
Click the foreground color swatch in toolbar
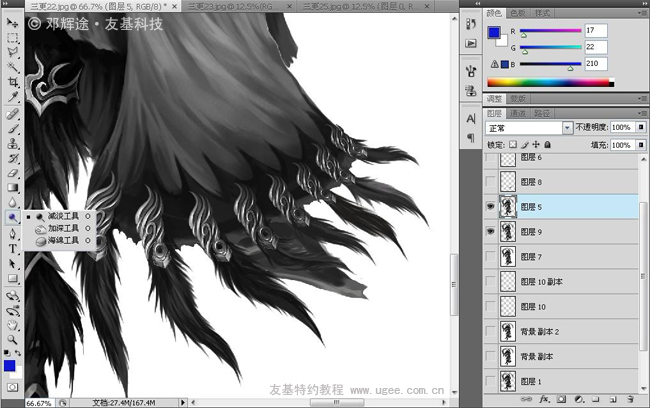(10, 366)
